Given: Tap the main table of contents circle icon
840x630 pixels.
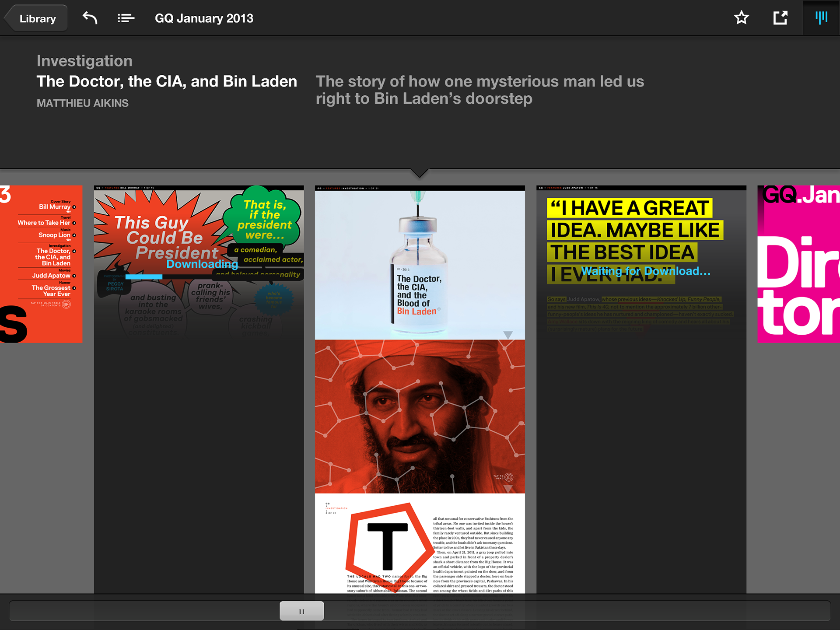Looking at the screenshot, I should click(66, 304).
